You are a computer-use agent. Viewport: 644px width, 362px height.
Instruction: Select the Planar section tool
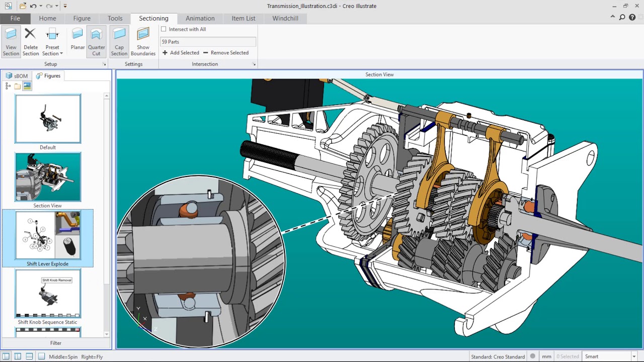[77, 39]
